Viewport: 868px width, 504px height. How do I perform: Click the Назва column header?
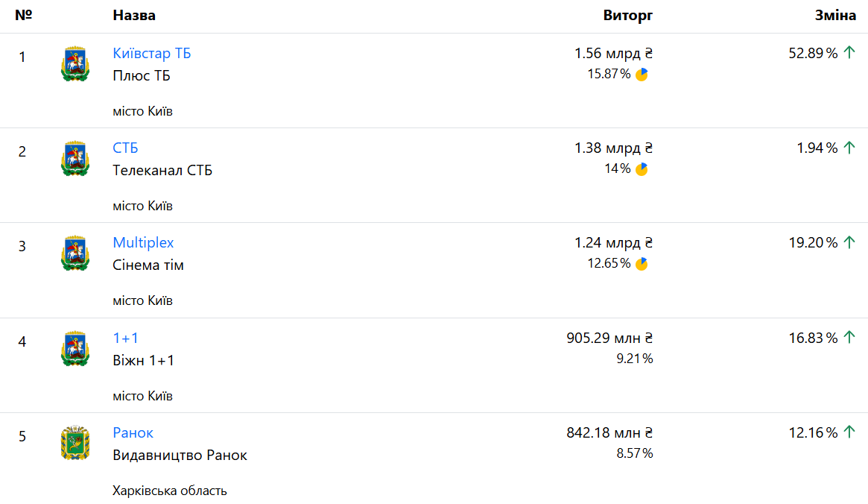[134, 16]
